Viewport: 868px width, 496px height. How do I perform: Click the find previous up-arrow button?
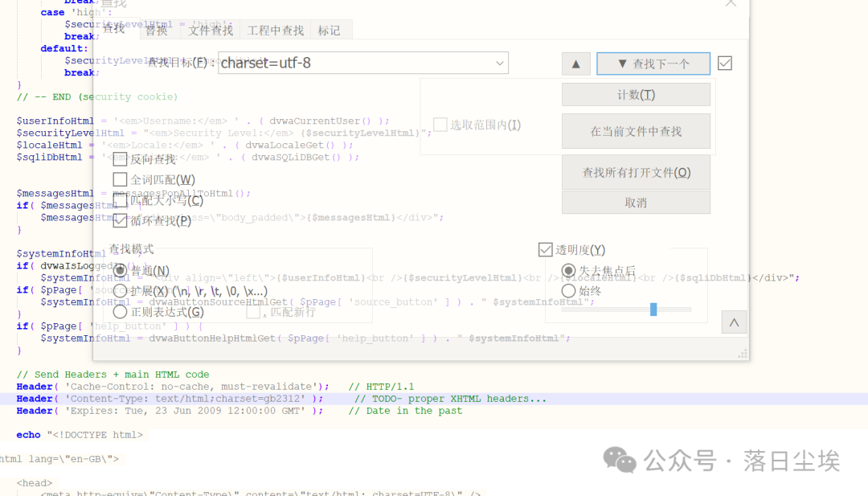tap(575, 64)
